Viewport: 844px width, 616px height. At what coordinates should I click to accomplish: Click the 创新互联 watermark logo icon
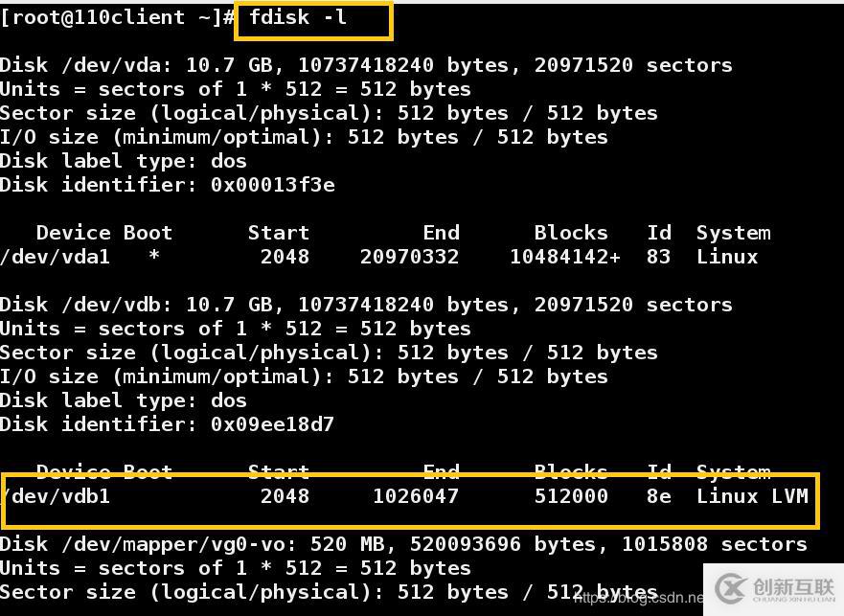[732, 587]
